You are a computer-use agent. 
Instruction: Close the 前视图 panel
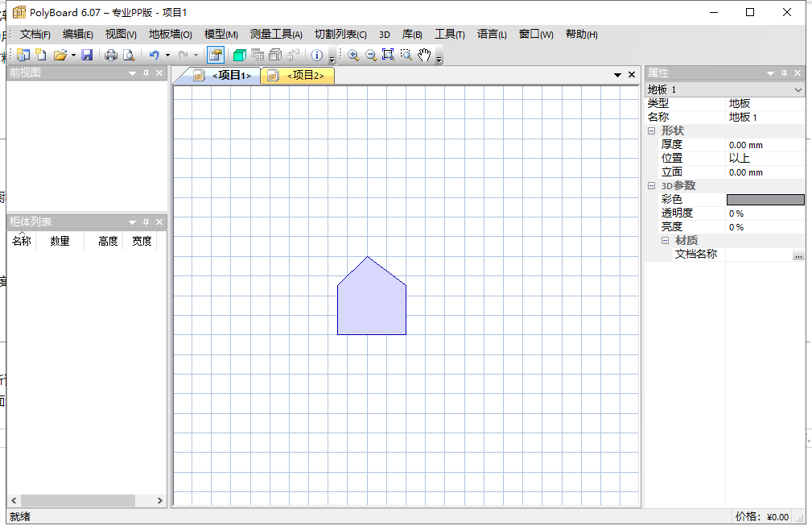(159, 73)
